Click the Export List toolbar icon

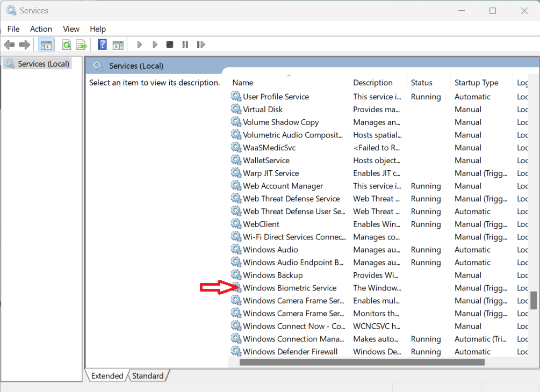[x=82, y=45]
